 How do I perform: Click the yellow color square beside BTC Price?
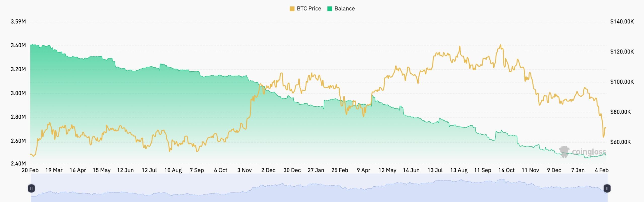pyautogui.click(x=292, y=8)
